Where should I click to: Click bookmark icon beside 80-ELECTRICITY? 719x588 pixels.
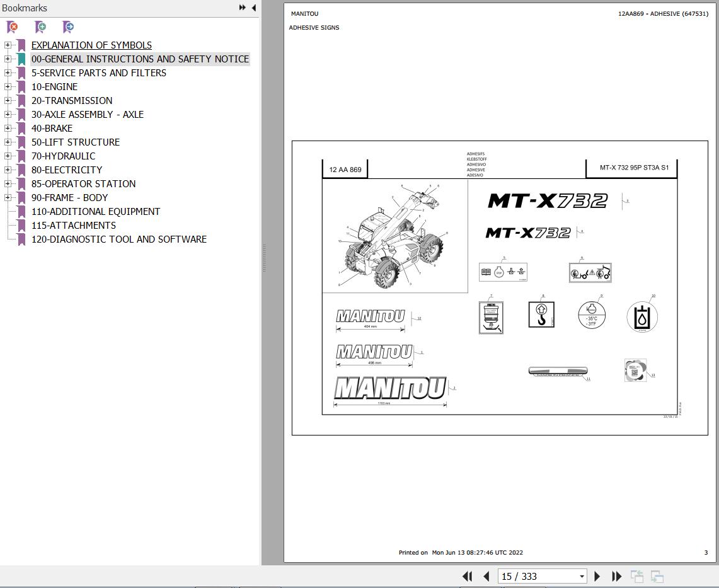[21, 170]
